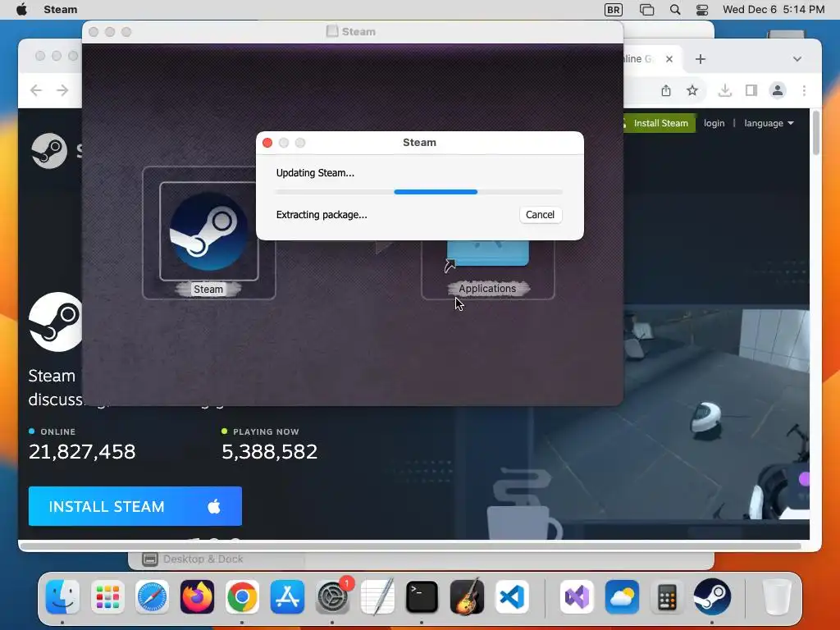
Task: Open the App Store from the Dock
Action: (x=287, y=597)
